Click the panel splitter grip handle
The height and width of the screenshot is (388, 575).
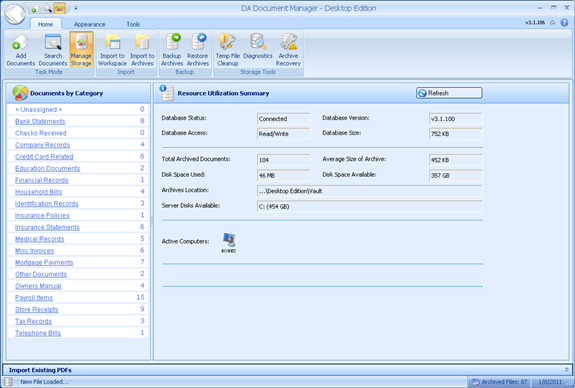coord(152,222)
